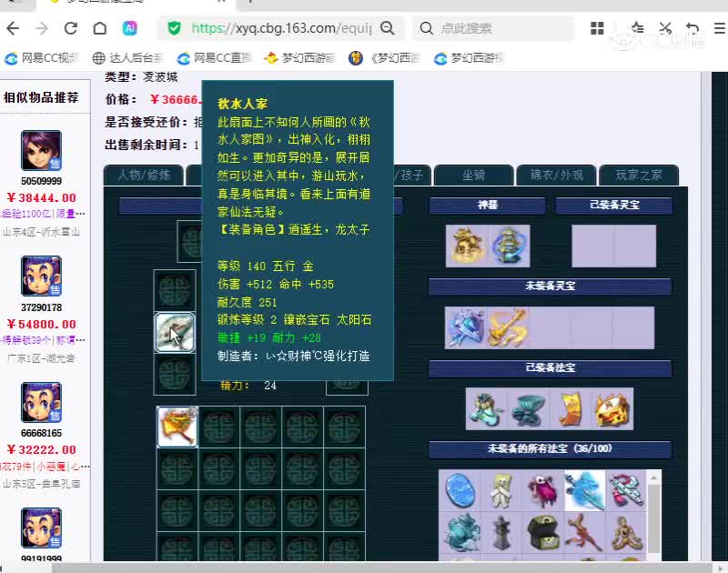728x573 pixels.
Task: Click the golden key item under 未装备灵宝
Action: point(508,327)
